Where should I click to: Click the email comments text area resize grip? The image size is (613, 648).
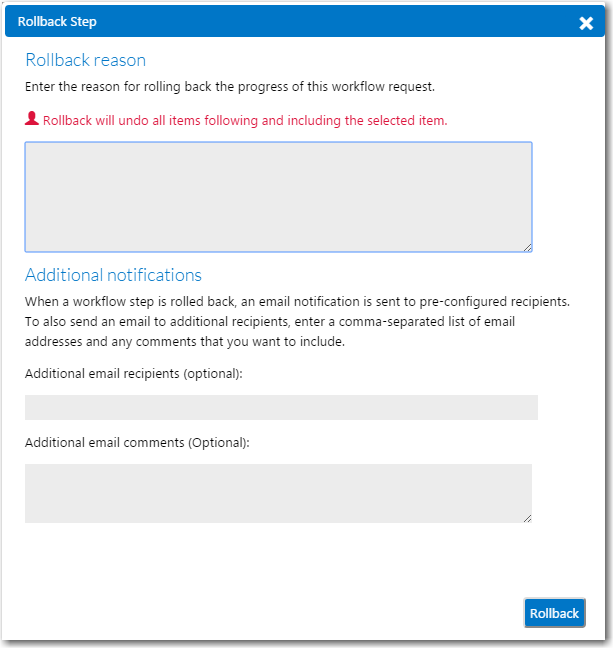pos(527,519)
